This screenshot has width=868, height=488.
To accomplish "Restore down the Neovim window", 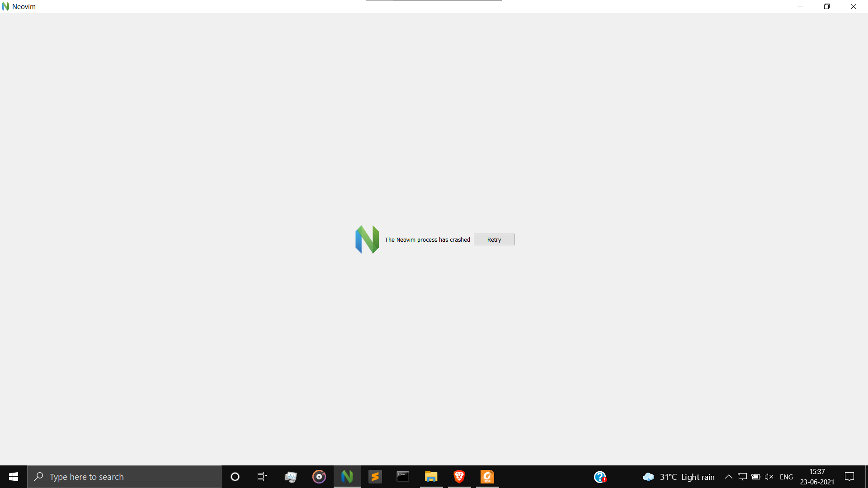I will pos(827,6).
